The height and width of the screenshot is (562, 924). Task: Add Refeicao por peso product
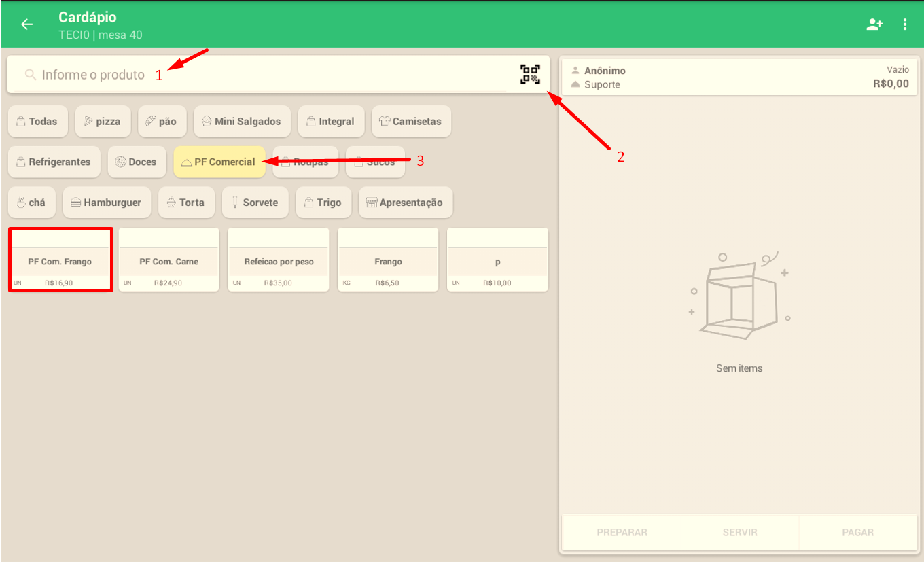tap(279, 260)
